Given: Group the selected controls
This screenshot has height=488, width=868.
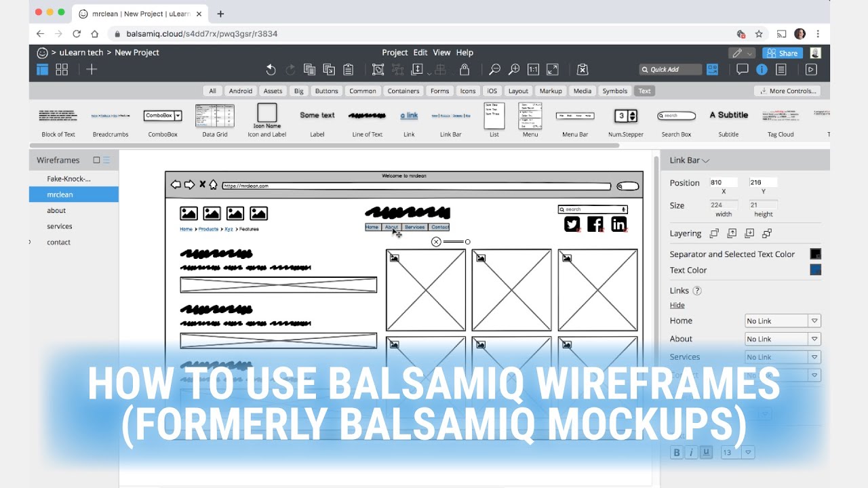Looking at the screenshot, I should pos(378,69).
